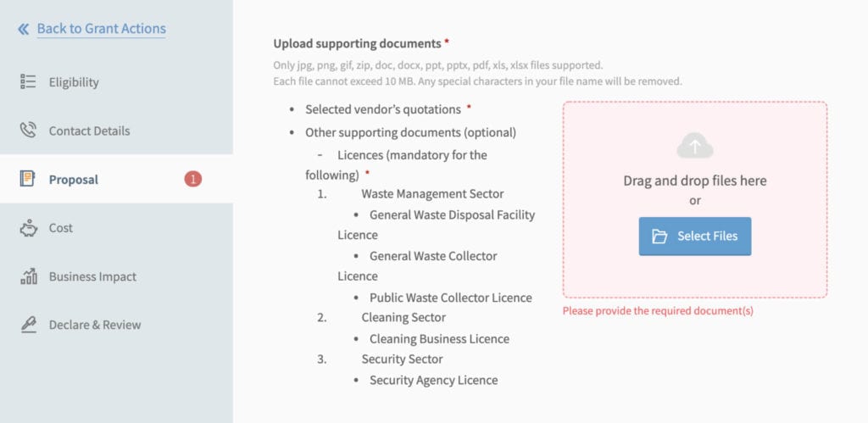Screen dimensions: 868x423
Task: Click the folder icon in Select Files
Action: [659, 237]
